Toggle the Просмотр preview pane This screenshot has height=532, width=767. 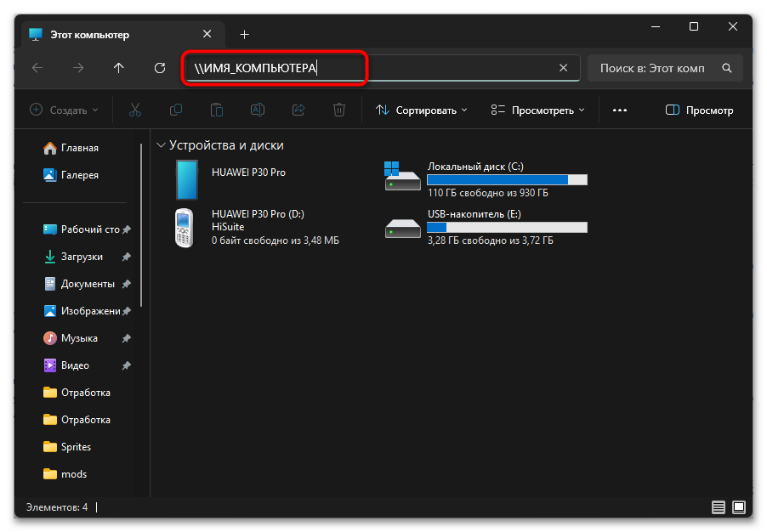pos(700,110)
